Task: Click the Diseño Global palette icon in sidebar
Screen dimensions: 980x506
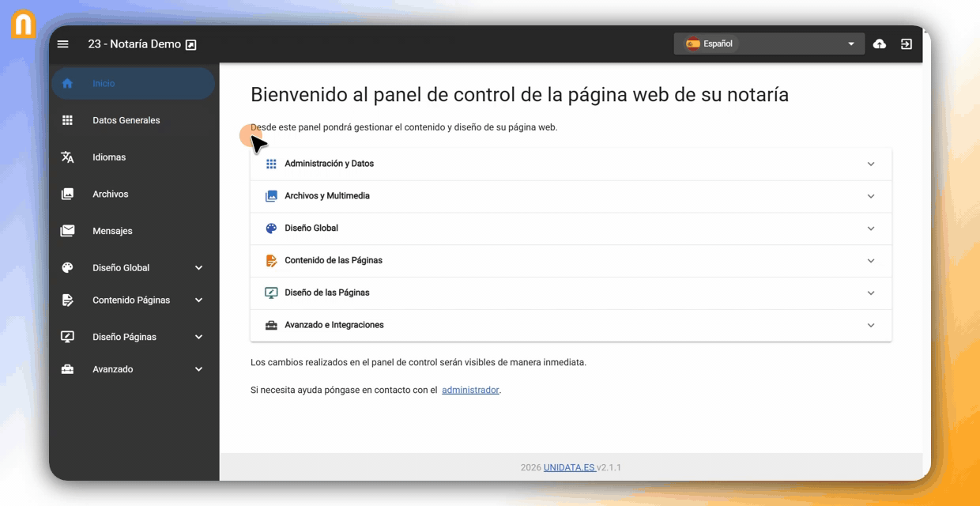Action: coord(67,268)
